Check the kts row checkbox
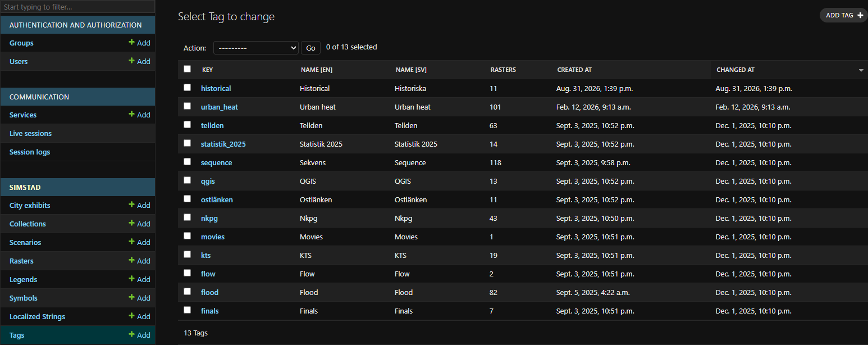The width and height of the screenshot is (868, 345). click(x=188, y=255)
